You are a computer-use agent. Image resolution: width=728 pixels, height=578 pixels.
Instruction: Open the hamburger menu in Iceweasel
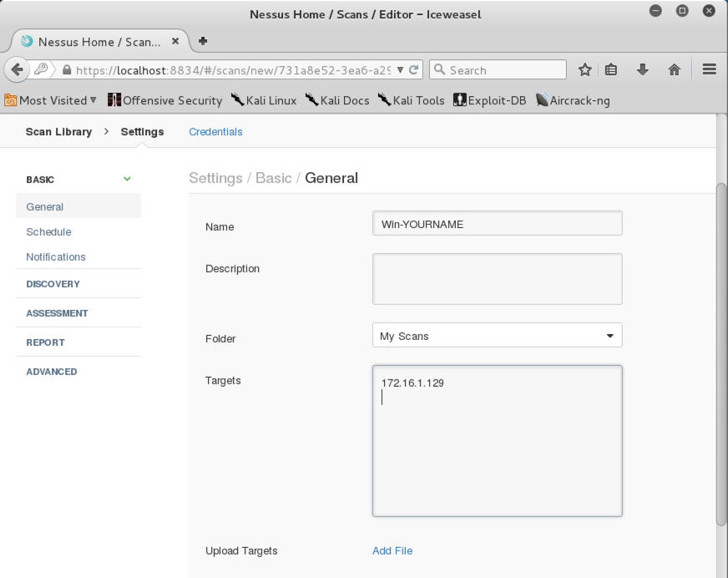click(x=710, y=70)
